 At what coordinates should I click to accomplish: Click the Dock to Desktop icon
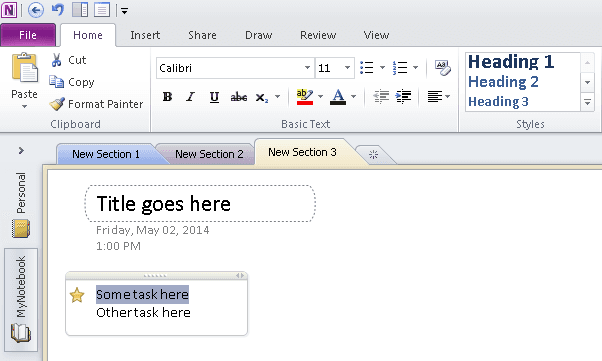(80, 10)
